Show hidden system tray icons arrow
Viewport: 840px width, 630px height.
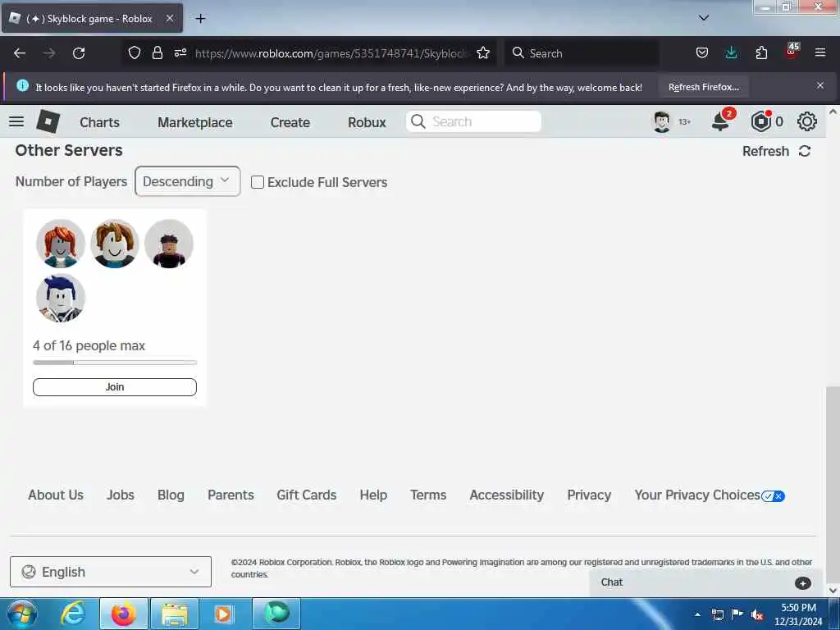[x=697, y=614]
